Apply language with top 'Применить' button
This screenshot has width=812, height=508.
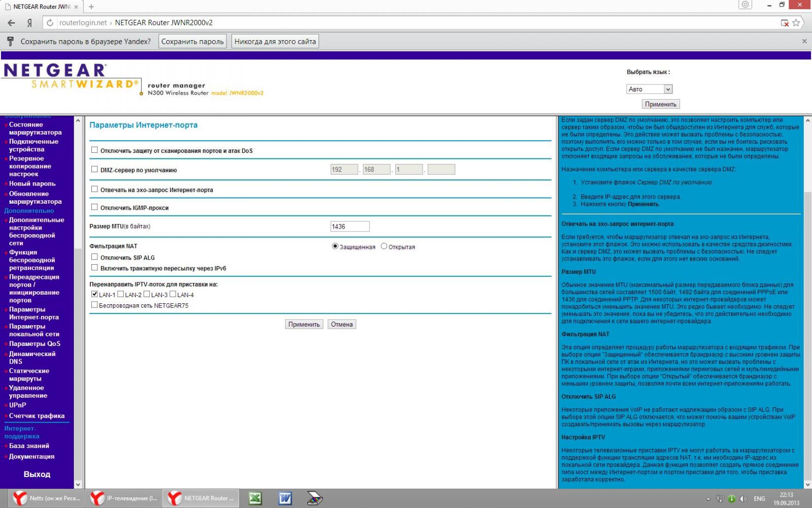tap(660, 104)
